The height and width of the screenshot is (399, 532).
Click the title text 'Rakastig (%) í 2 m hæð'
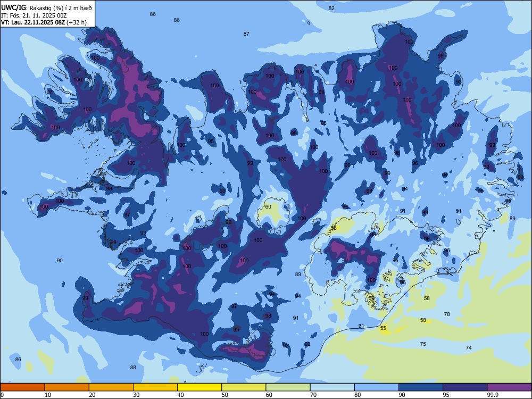tap(61, 8)
